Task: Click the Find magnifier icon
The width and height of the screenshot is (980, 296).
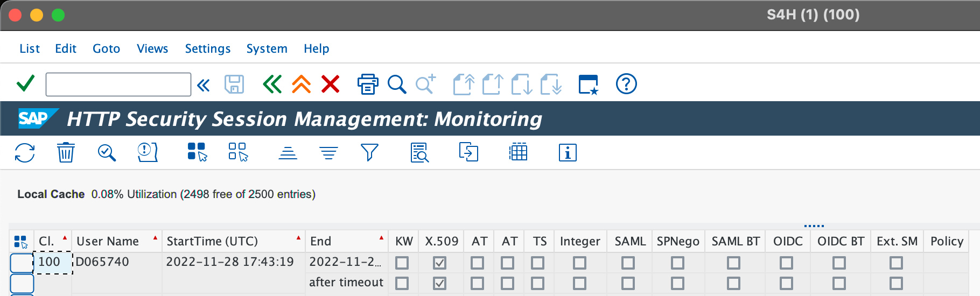Action: [x=397, y=84]
